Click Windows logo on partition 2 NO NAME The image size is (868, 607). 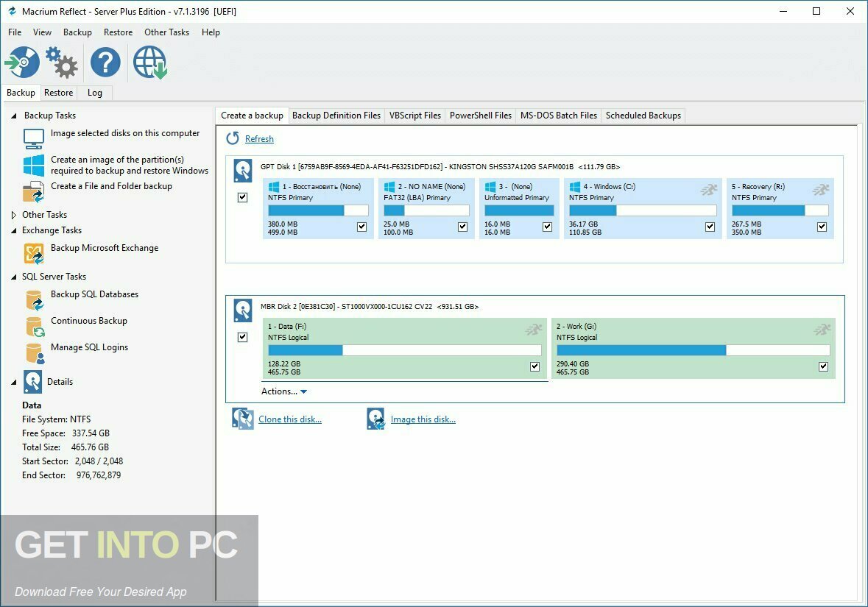389,187
